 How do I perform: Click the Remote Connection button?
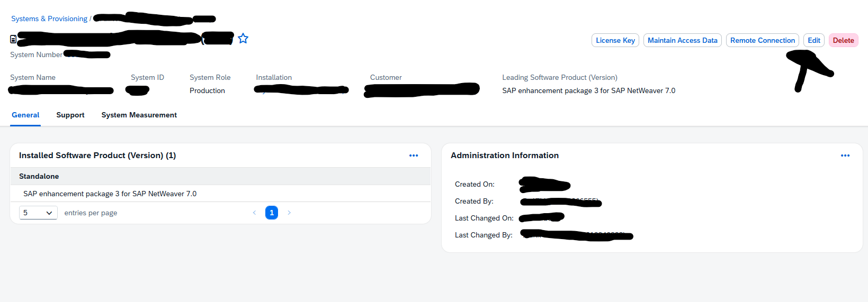tap(762, 40)
